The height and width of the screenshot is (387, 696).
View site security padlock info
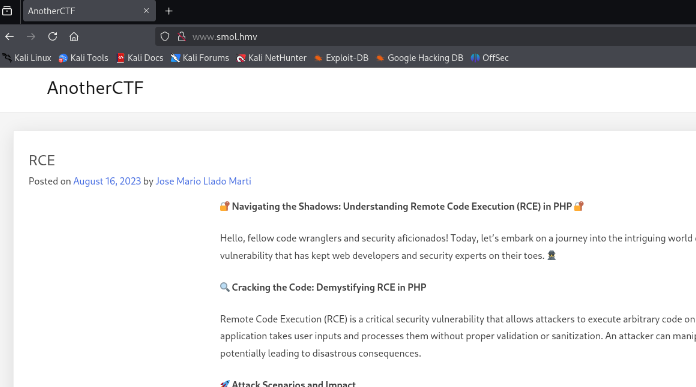click(x=181, y=37)
